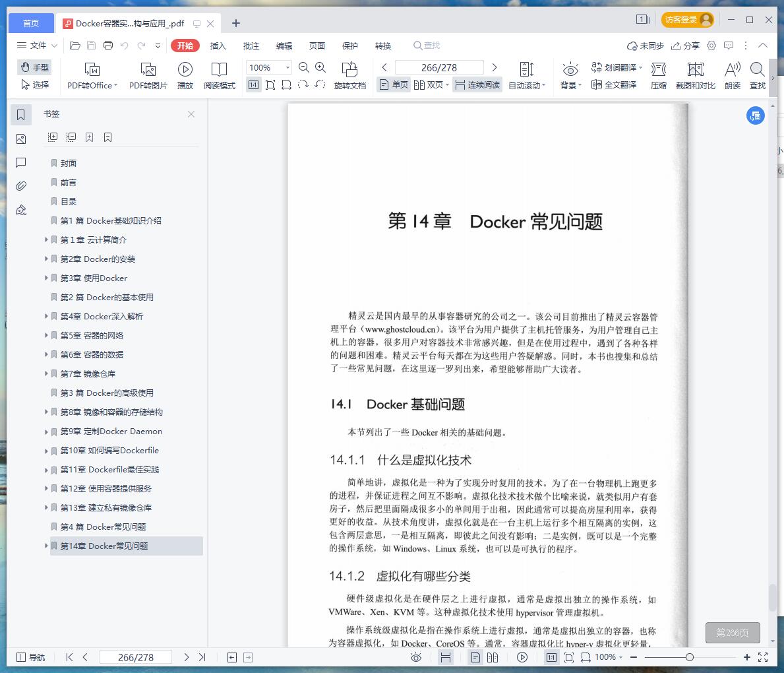The image size is (784, 673).
Task: Click compress 压缩 tool
Action: click(659, 76)
